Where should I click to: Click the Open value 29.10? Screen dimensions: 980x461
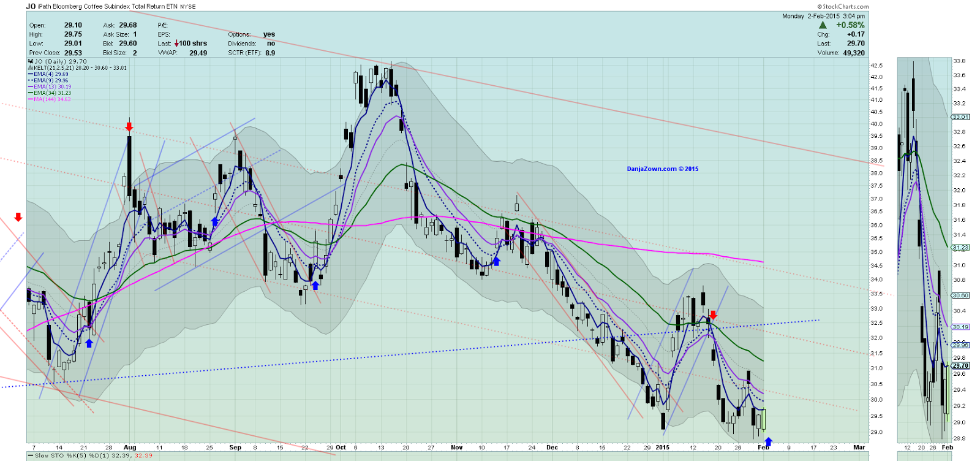[x=73, y=25]
